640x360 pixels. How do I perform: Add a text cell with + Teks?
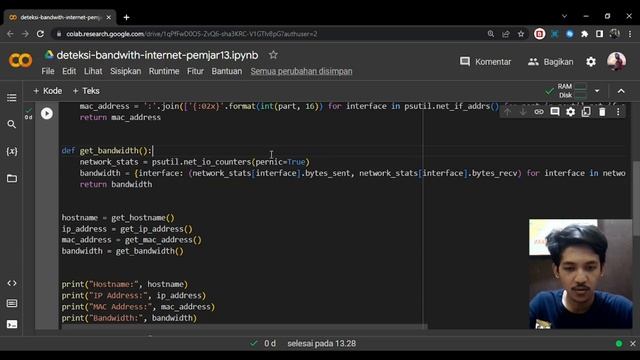[86, 91]
